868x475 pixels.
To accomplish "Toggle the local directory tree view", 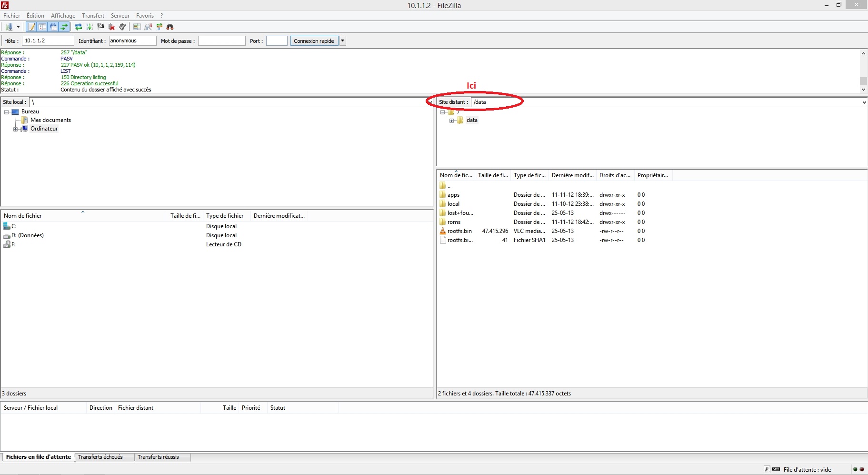I will 42,27.
